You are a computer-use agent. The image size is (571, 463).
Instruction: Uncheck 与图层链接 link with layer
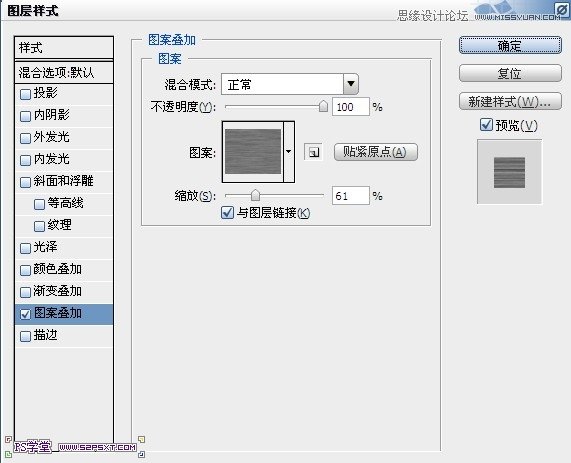[228, 212]
